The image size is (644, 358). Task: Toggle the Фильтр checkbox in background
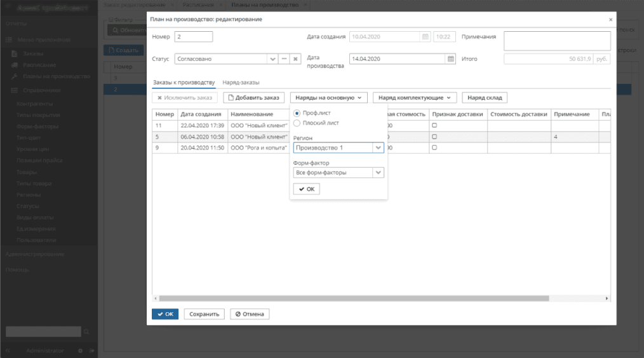(111, 19)
